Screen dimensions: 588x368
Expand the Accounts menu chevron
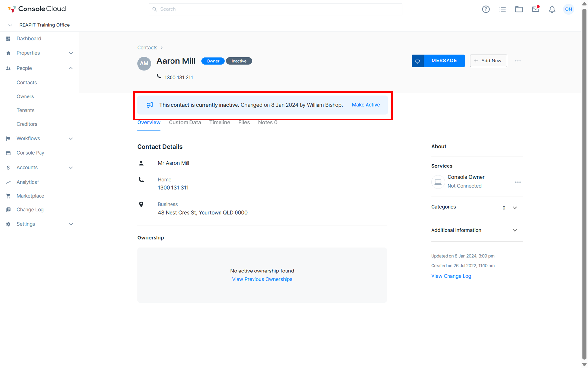pyautogui.click(x=71, y=168)
